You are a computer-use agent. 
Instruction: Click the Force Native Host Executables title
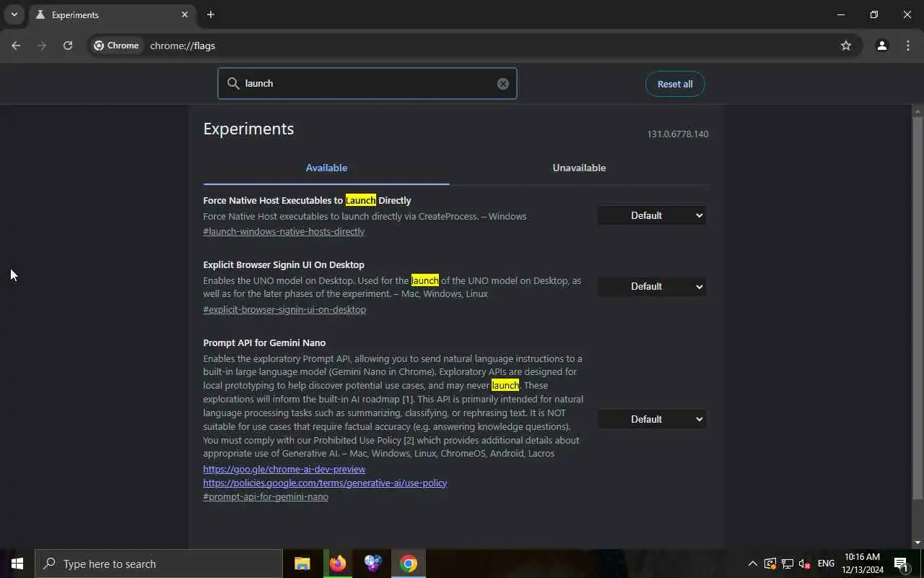pyautogui.click(x=307, y=201)
